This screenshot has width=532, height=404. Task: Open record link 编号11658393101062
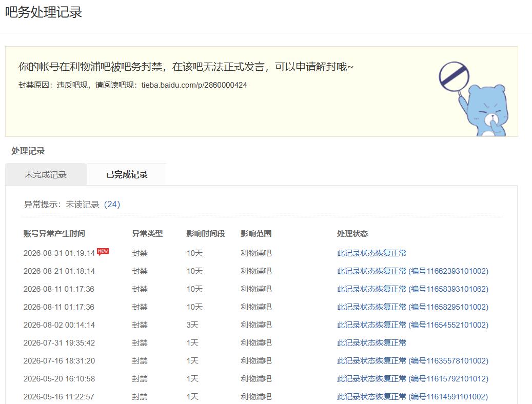coord(412,289)
